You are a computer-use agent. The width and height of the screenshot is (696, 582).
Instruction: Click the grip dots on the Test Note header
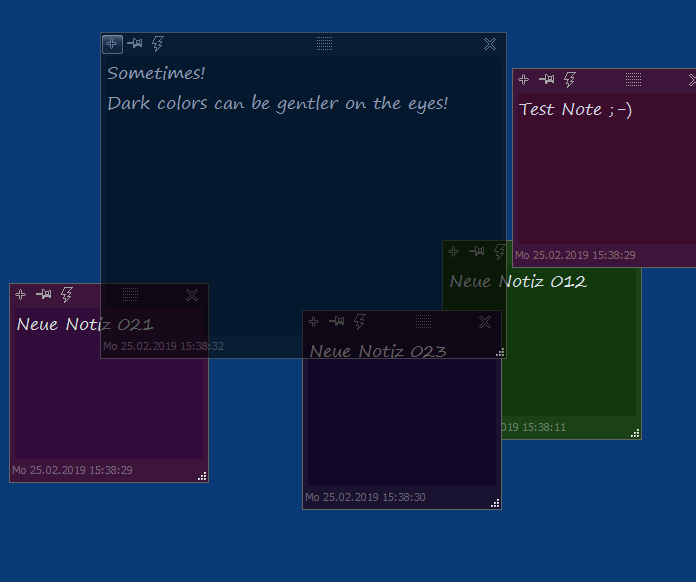633,80
